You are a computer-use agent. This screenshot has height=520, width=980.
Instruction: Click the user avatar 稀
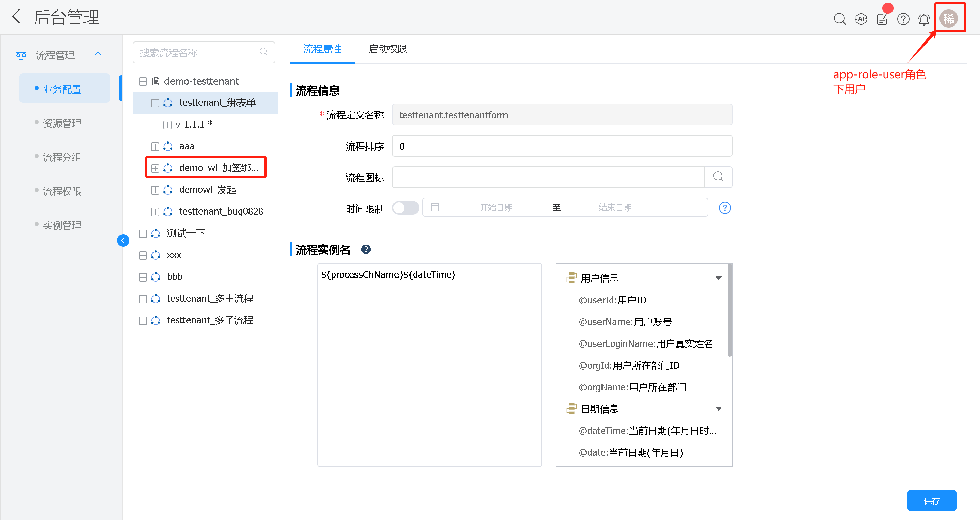[x=949, y=17]
